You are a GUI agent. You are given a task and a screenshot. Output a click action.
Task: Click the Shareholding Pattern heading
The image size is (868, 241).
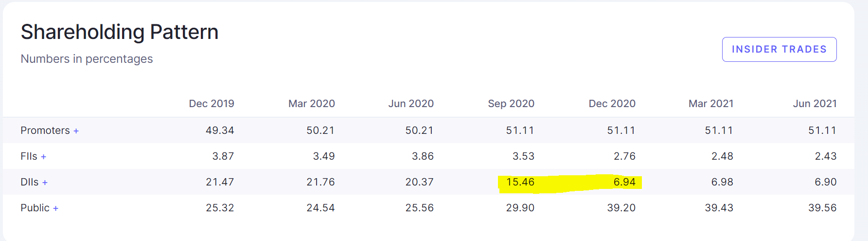(120, 32)
